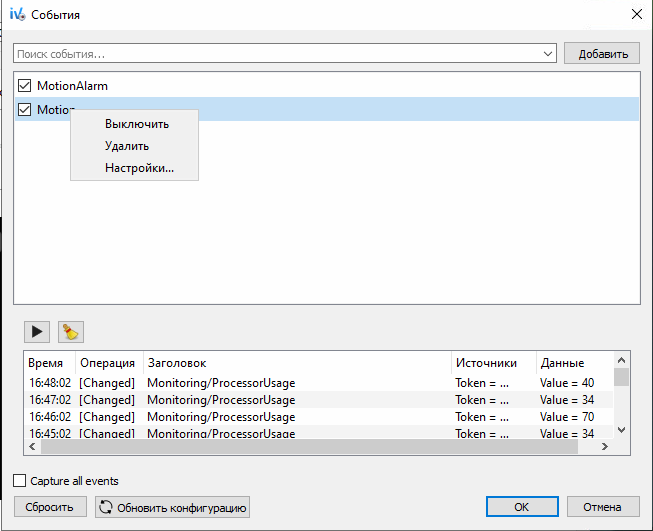Expand the event search dropdown arrow
This screenshot has height=531, width=653.
tap(548, 54)
